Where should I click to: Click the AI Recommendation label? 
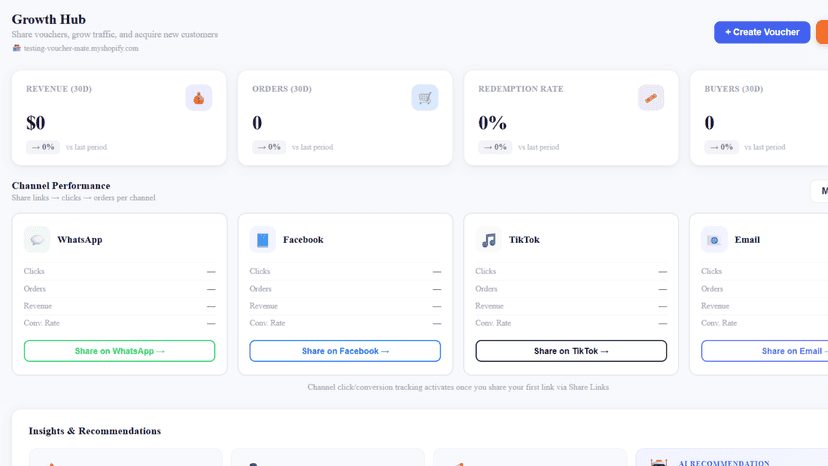pyautogui.click(x=724, y=463)
